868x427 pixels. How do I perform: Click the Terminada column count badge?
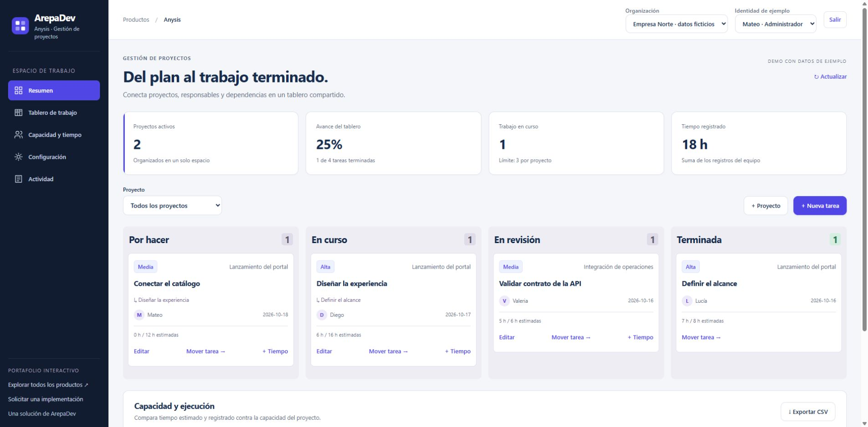click(835, 239)
